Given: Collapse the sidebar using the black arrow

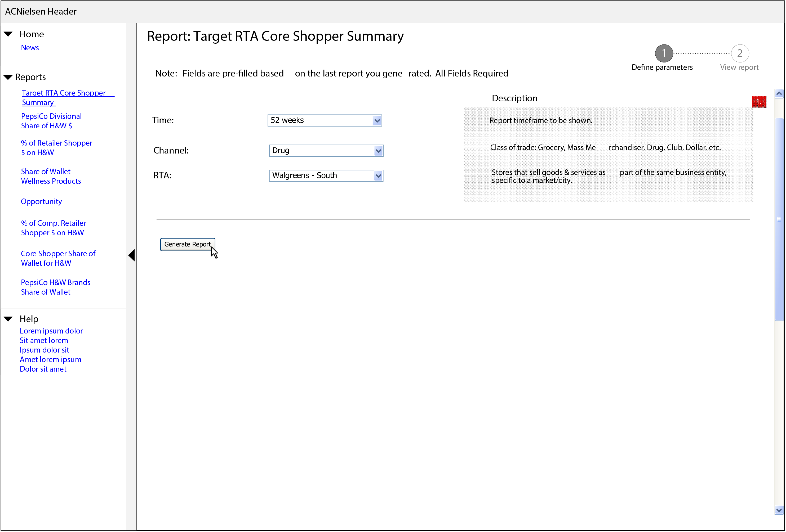Looking at the screenshot, I should tap(132, 255).
